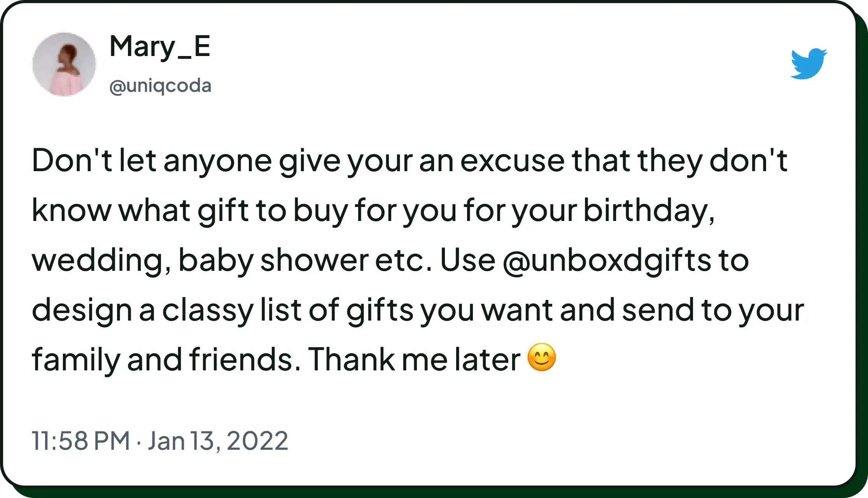Click the blue Twitter bird logo
Viewport: 868px width, 498px height.
tap(808, 64)
